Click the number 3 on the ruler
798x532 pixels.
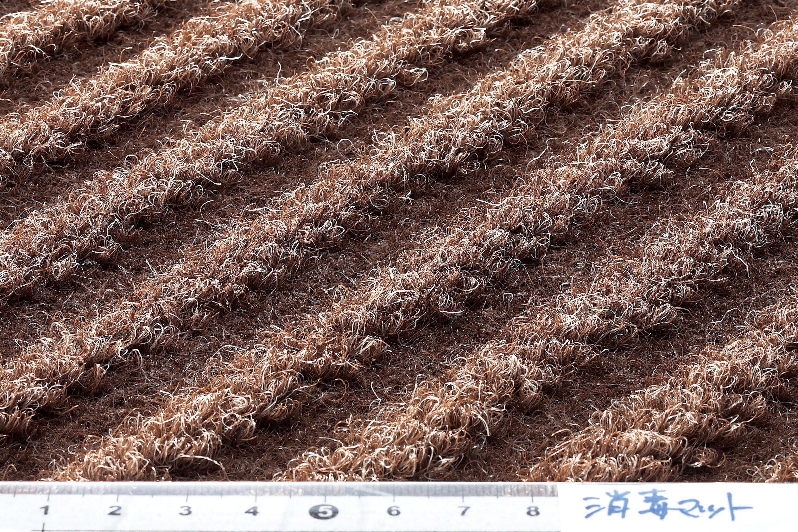[185, 510]
